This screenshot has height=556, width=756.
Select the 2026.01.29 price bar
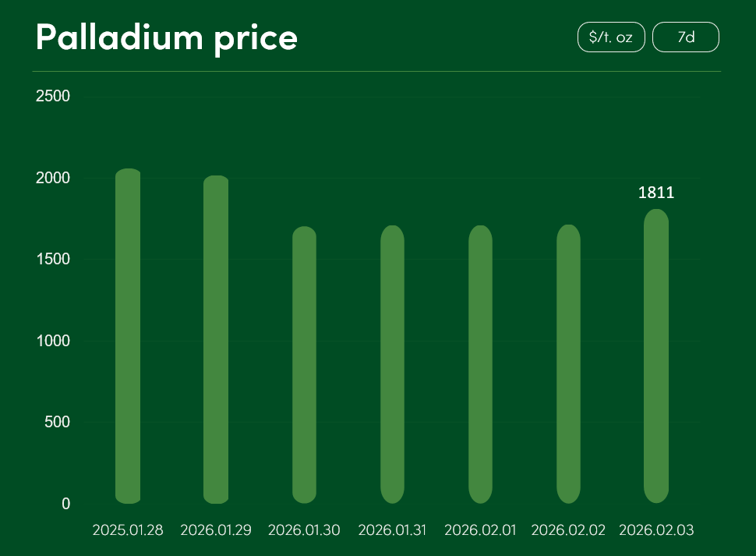216,339
